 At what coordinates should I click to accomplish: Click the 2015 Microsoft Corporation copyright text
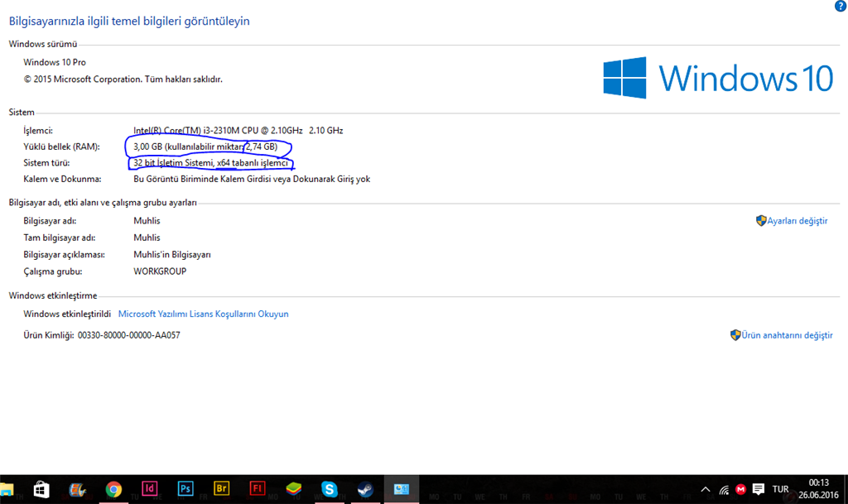point(123,79)
